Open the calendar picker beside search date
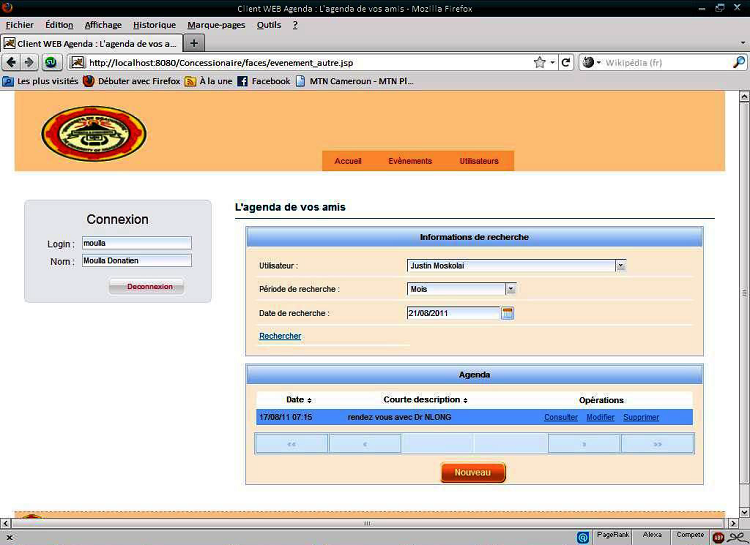 (x=507, y=313)
